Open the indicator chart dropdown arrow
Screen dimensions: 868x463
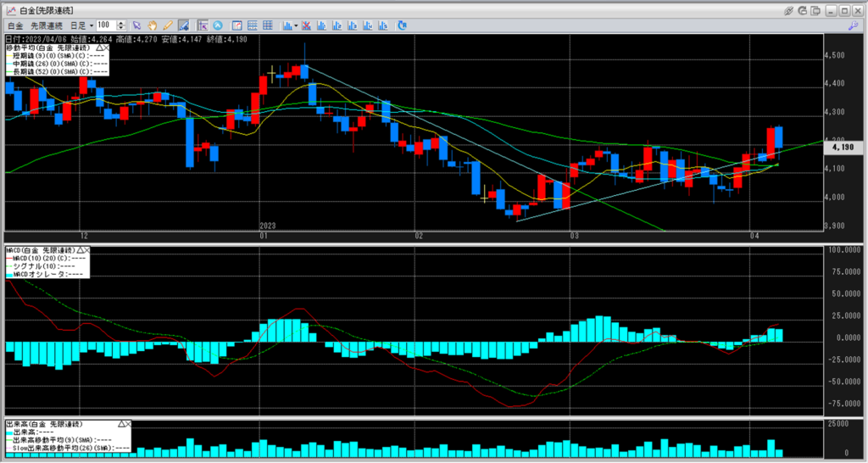[x=295, y=25]
